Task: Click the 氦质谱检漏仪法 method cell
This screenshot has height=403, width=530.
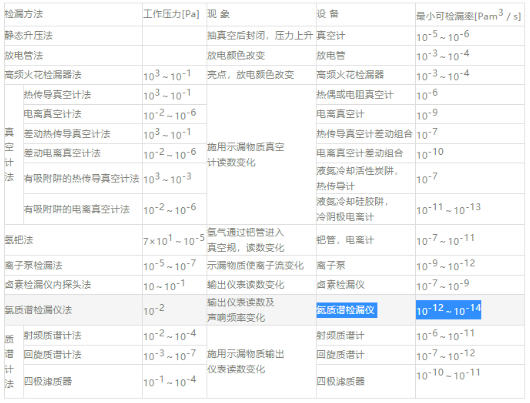Action: pos(38,310)
